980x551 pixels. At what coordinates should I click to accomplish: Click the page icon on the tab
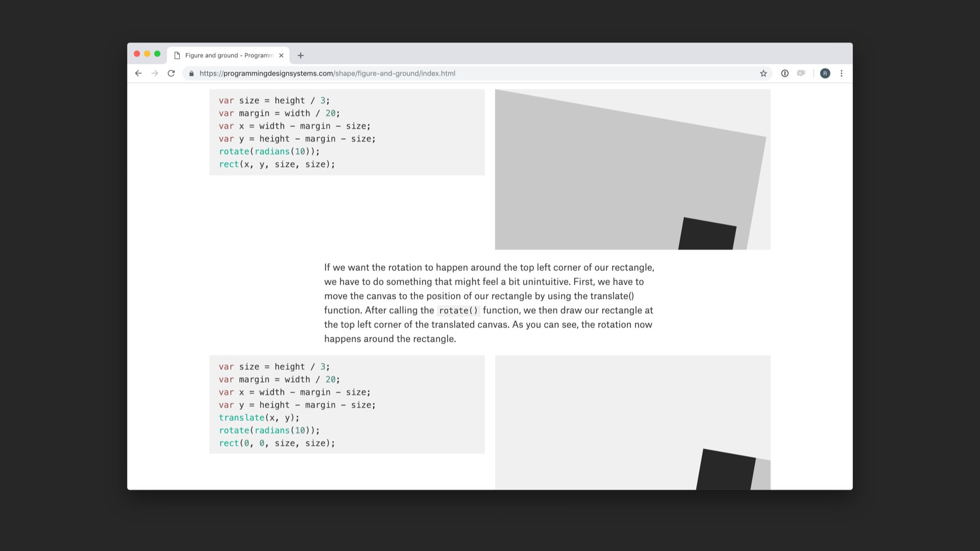pos(177,56)
